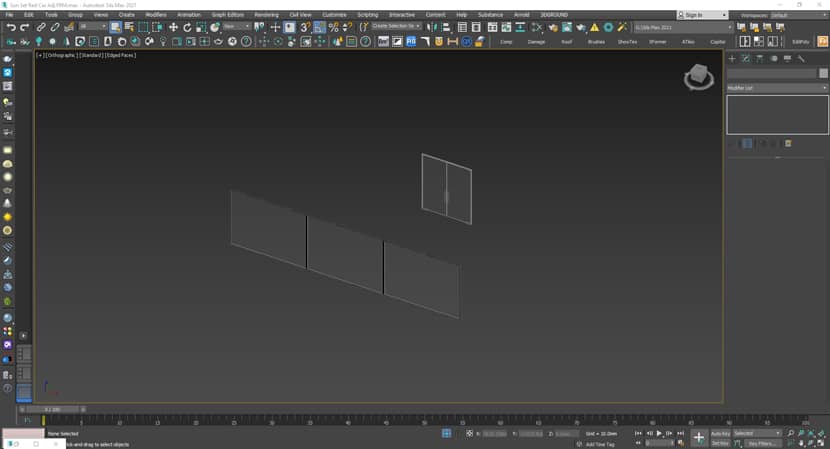The width and height of the screenshot is (830, 449).
Task: Select the Rotate transform tool
Action: (187, 27)
